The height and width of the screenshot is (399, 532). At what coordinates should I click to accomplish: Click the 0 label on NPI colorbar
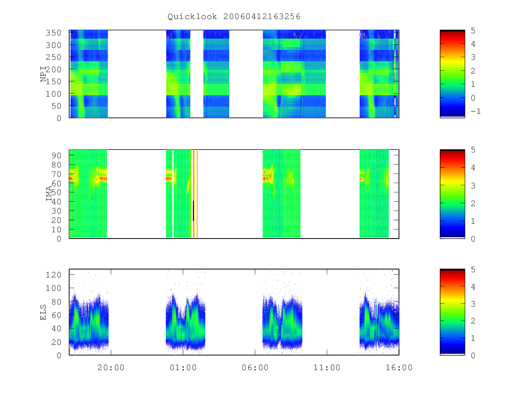473,98
